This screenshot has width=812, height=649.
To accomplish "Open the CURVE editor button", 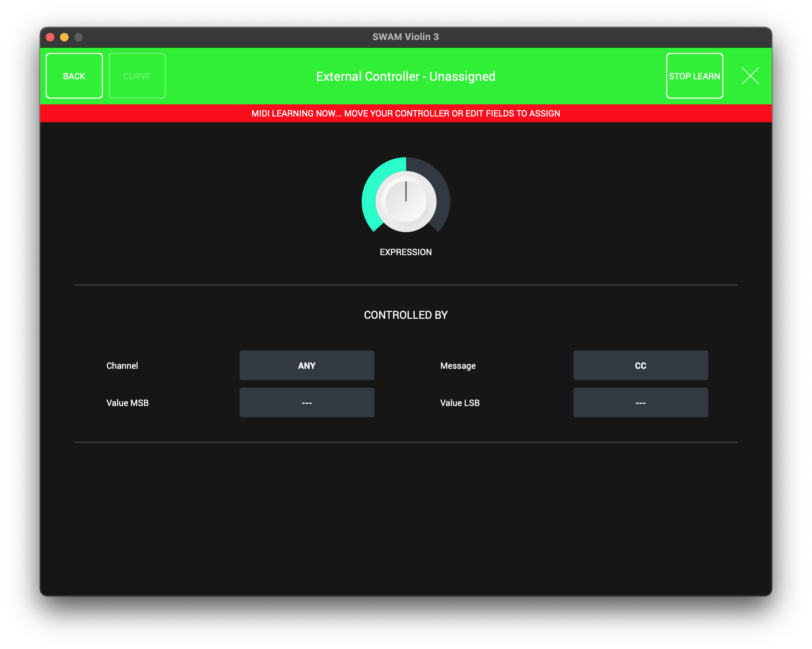I will tap(137, 76).
